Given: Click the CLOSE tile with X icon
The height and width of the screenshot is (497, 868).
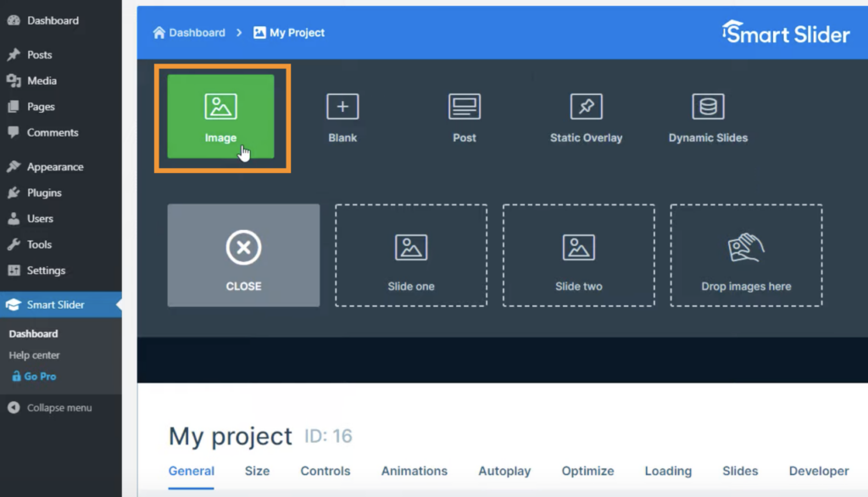Looking at the screenshot, I should point(243,255).
